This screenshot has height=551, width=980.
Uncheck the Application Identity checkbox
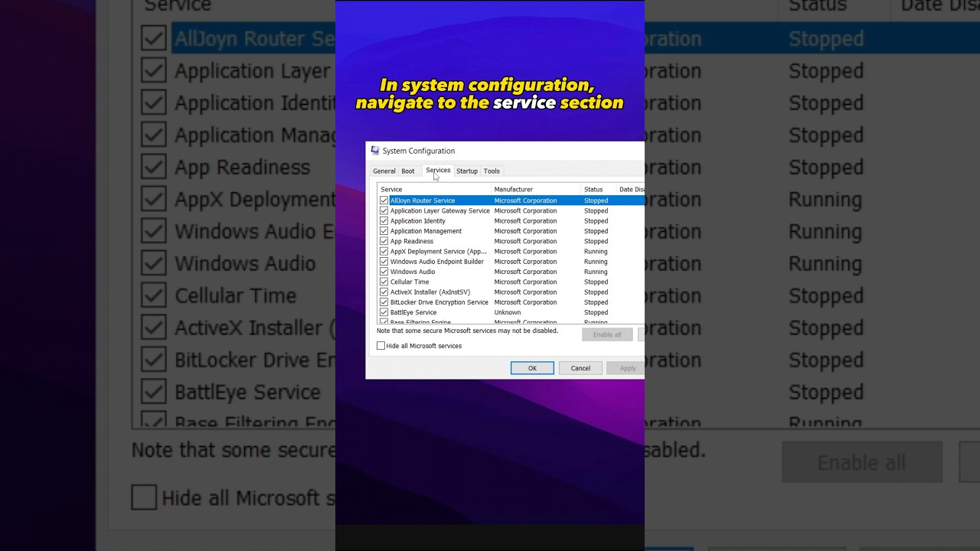tap(384, 221)
